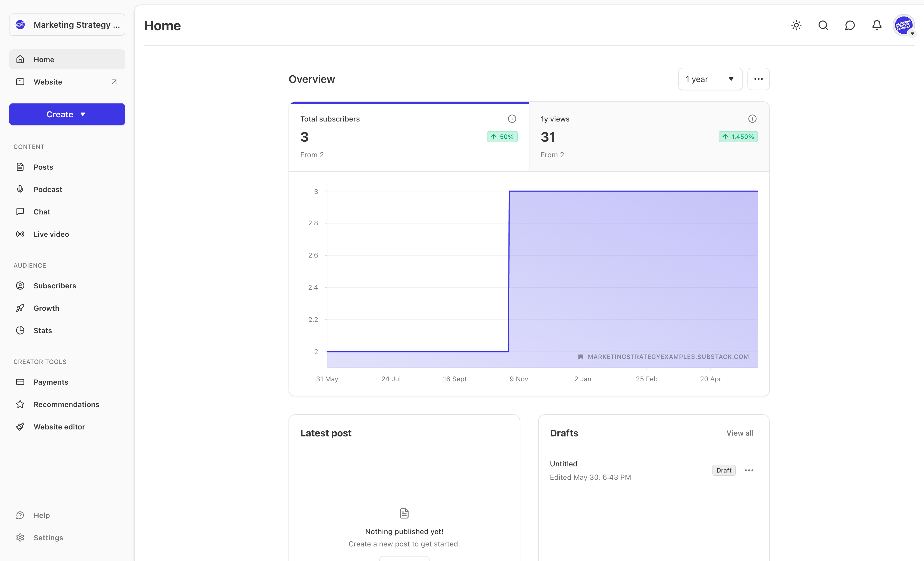Open Payments in the sidebar

click(x=67, y=382)
